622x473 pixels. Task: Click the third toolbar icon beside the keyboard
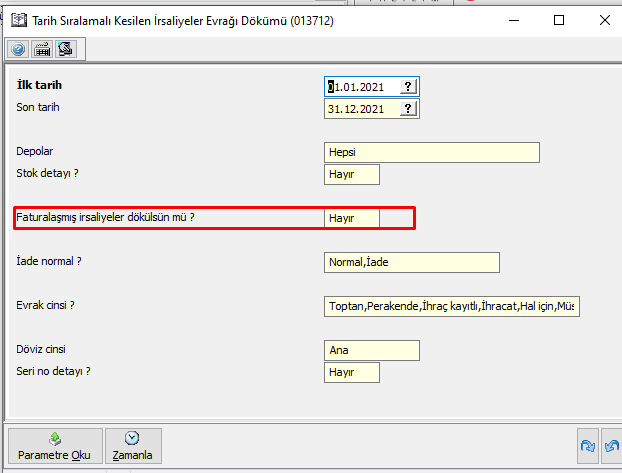[66, 48]
